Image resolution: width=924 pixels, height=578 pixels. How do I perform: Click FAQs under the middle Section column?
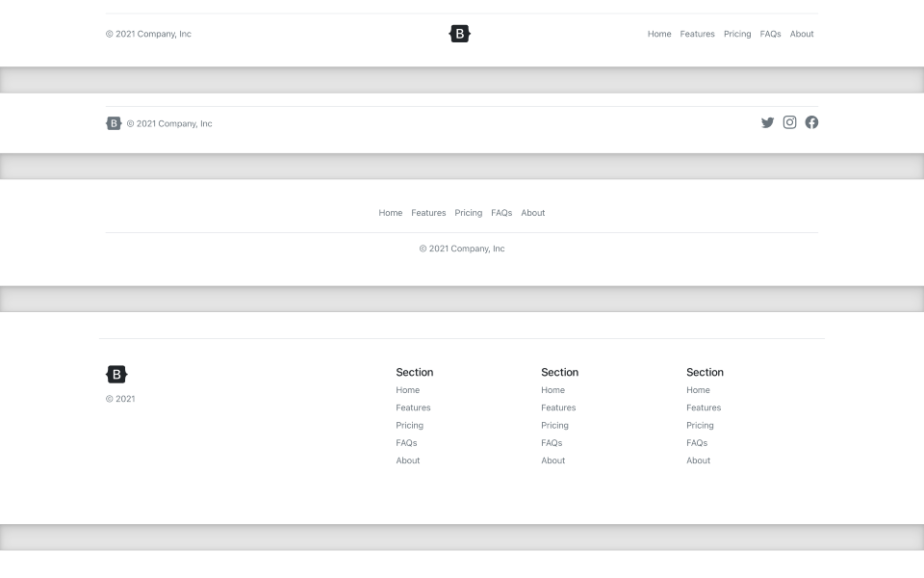click(552, 442)
